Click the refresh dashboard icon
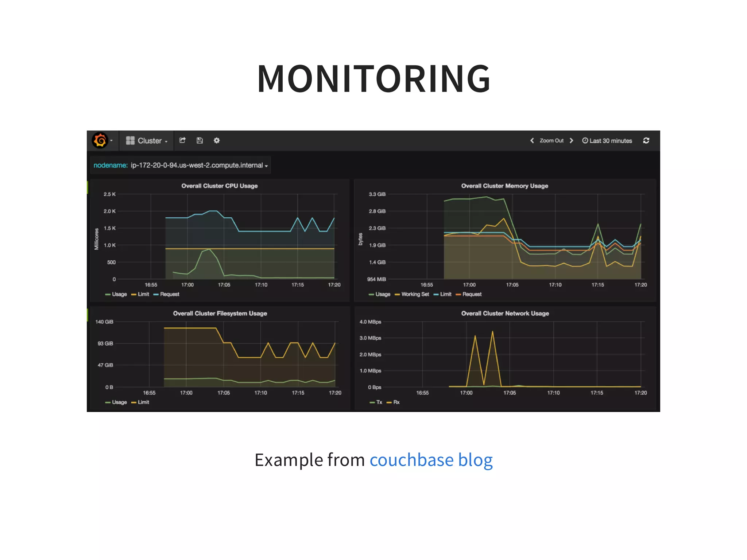Viewport: 747px width, 560px height. click(646, 141)
